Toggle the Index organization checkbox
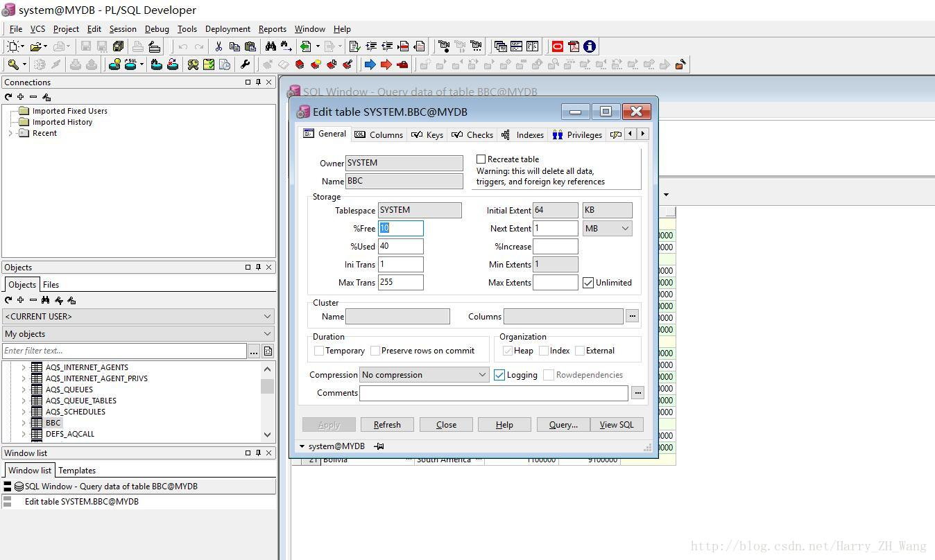The height and width of the screenshot is (560, 935). 544,351
